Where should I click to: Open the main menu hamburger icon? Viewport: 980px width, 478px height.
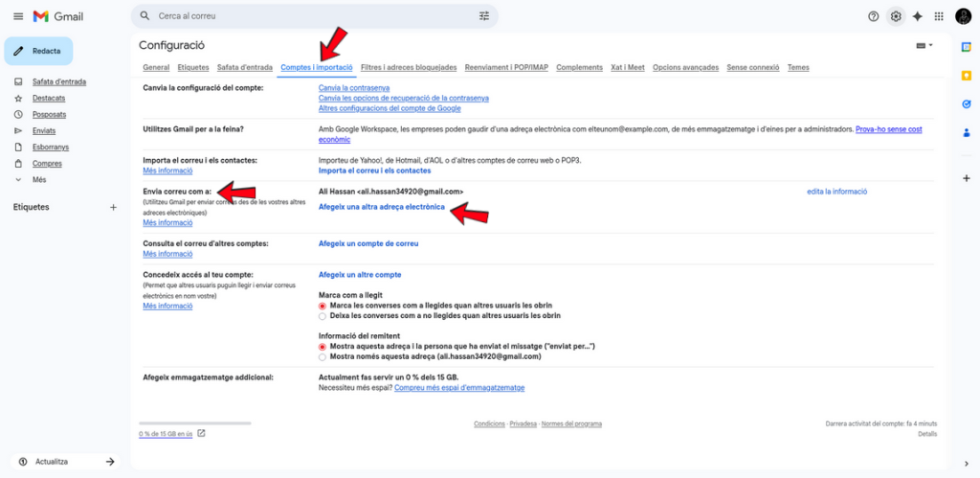coord(18,16)
